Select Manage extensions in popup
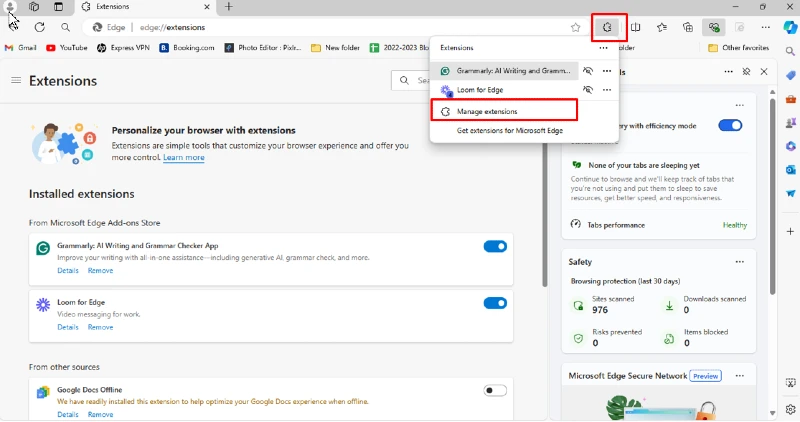Image resolution: width=800 pixels, height=422 pixels. [504, 111]
